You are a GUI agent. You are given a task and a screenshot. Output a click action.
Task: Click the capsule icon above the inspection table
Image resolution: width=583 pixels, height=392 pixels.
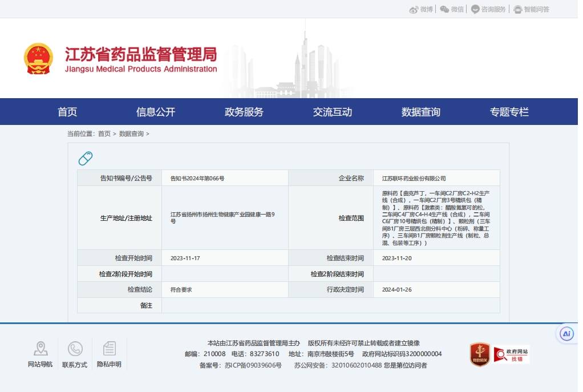click(x=86, y=158)
